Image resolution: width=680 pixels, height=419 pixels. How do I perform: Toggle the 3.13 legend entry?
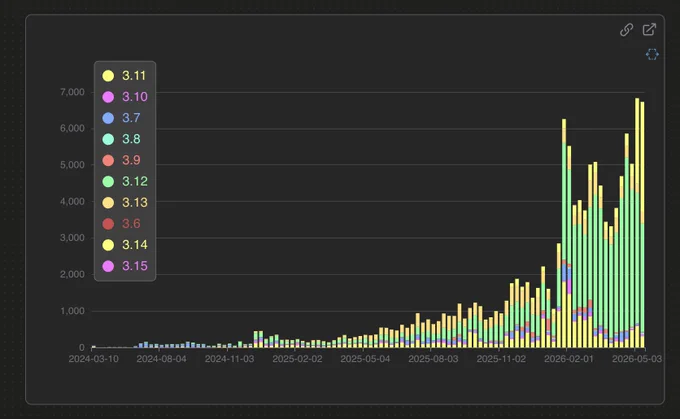125,203
